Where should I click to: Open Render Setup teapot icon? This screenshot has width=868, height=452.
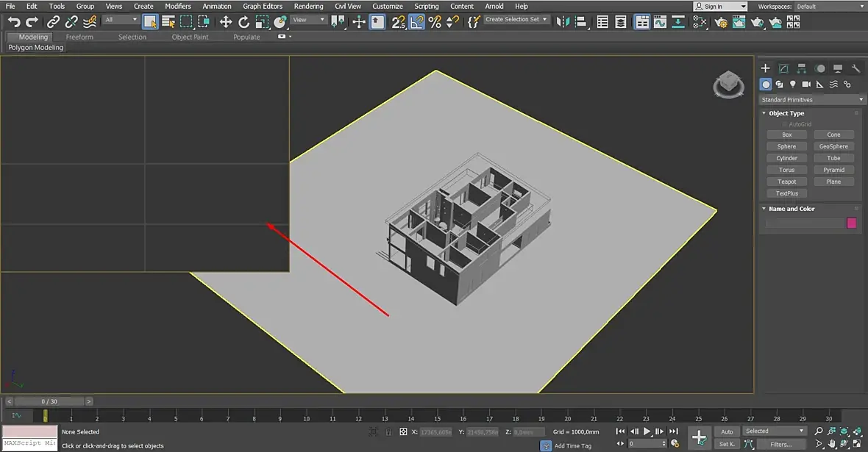click(x=721, y=22)
